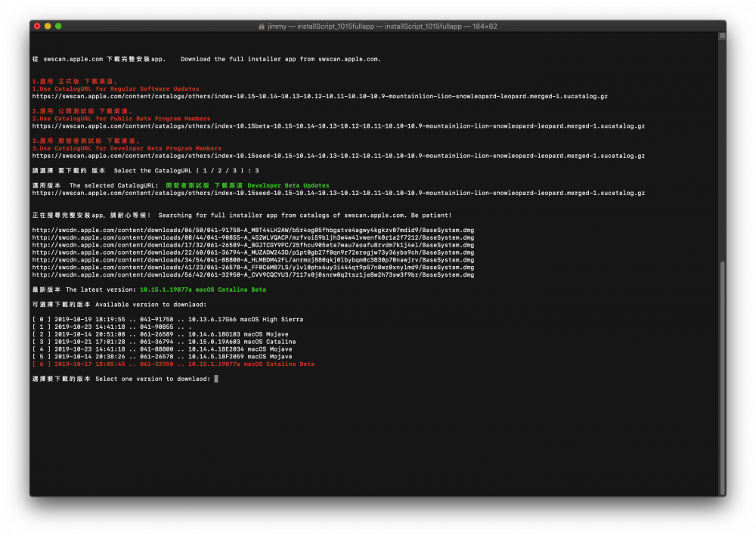
Task: Click row [ 2 ] 10.14.6.18G103 macOS Mojave
Action: pyautogui.click(x=160, y=334)
